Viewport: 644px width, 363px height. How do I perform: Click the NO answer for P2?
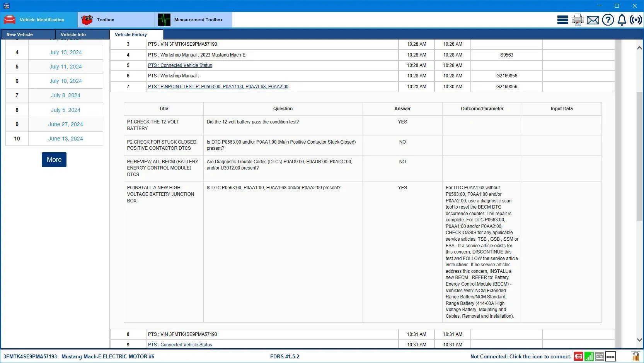tap(402, 142)
